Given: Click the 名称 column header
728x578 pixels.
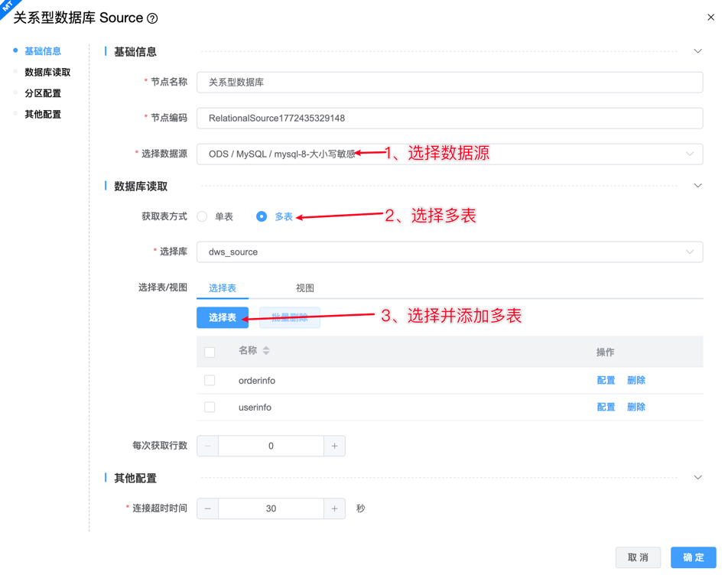Looking at the screenshot, I should (x=248, y=350).
